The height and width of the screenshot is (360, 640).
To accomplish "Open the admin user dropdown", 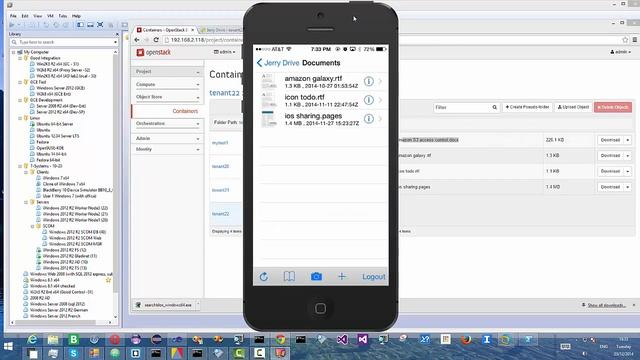I will pos(620,52).
